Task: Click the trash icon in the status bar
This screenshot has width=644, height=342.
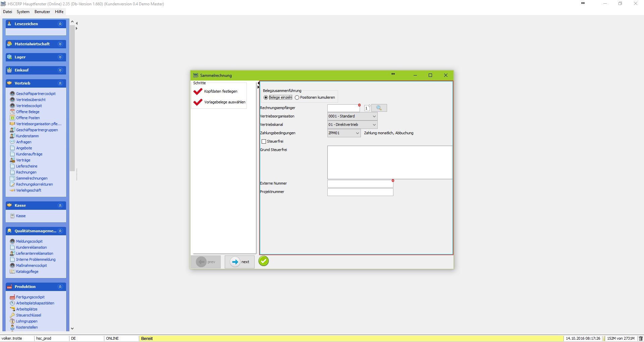Action: [x=640, y=338]
